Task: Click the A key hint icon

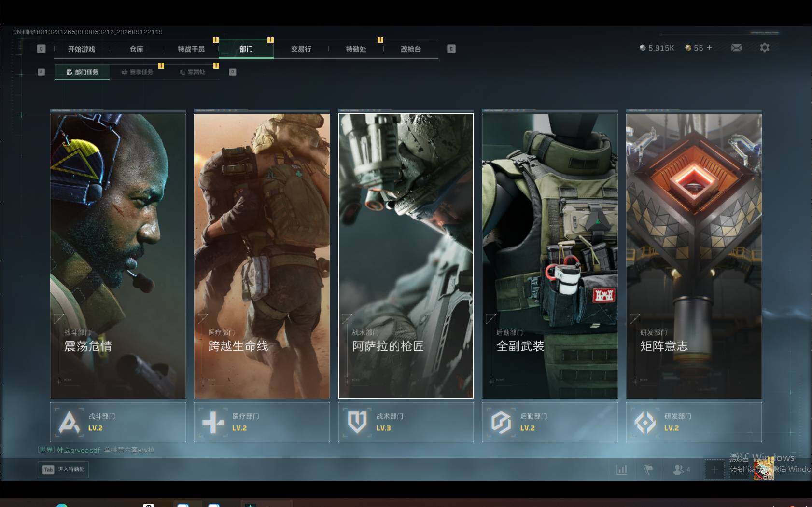Action: coord(41,72)
